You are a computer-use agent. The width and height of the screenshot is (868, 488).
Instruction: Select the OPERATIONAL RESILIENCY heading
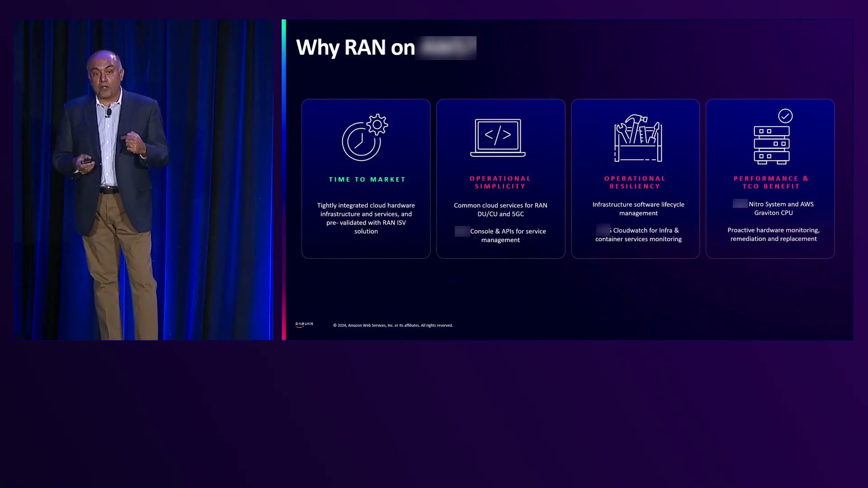635,182
